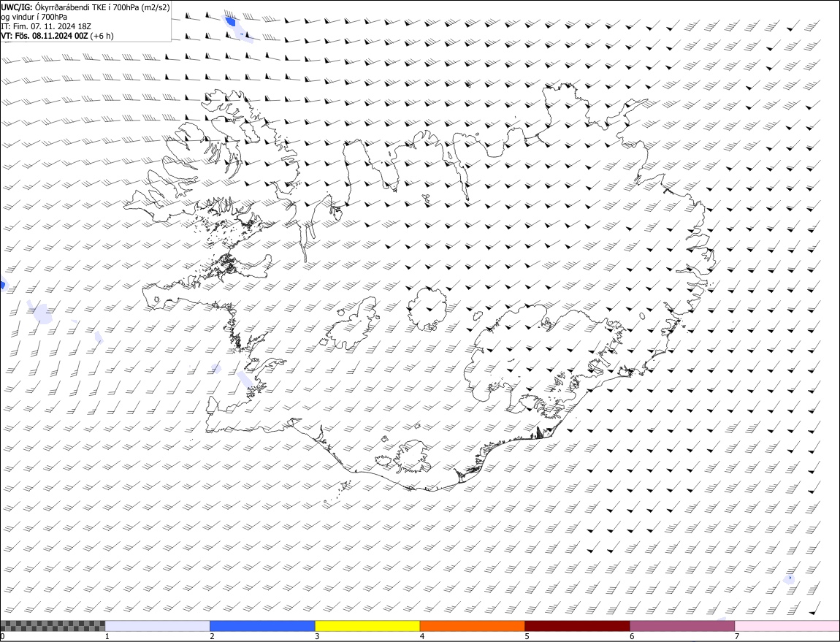This screenshot has height=642, width=840.
Task: Click the yellow legend swatch between 3 and 4
Action: tap(367, 626)
